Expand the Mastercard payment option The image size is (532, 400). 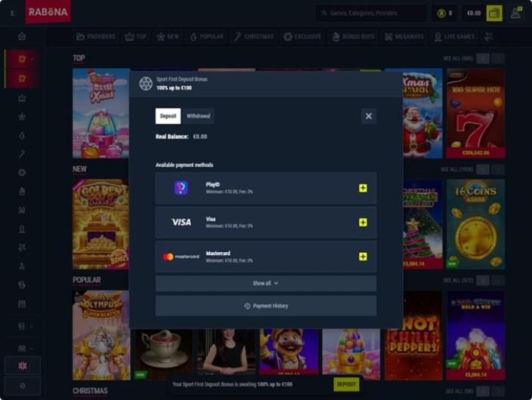click(x=363, y=257)
